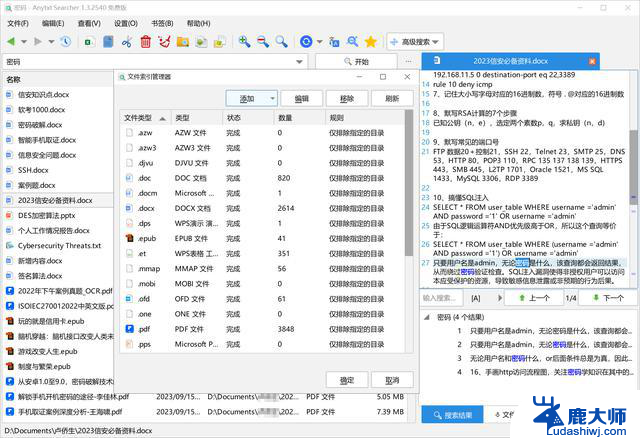Add bookmark with the yellow star icon
This screenshot has width=640, height=438.
click(371, 42)
